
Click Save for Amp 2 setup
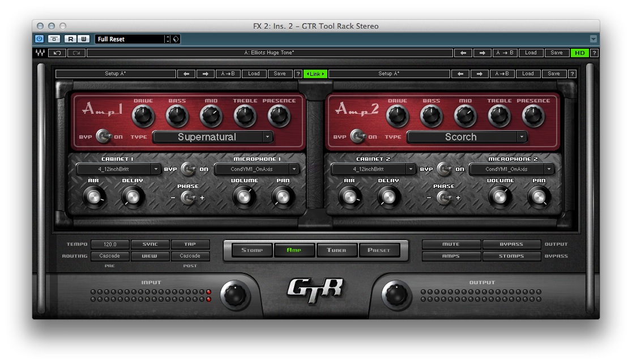coord(554,74)
